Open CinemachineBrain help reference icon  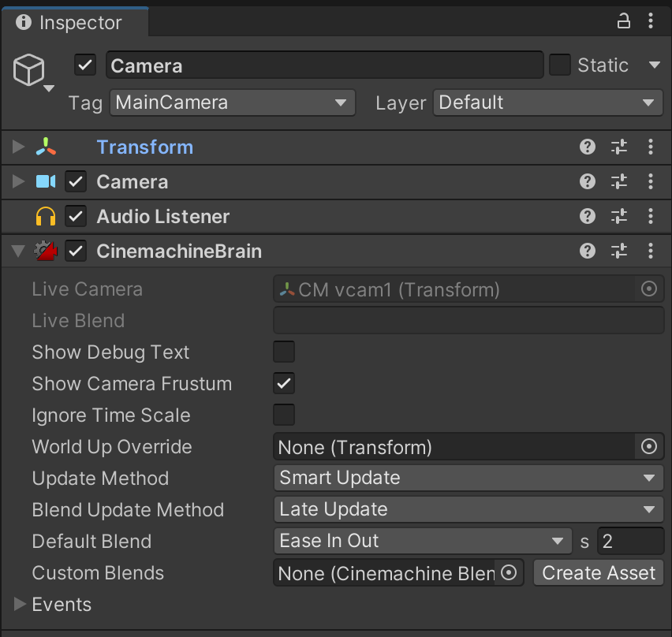[587, 251]
